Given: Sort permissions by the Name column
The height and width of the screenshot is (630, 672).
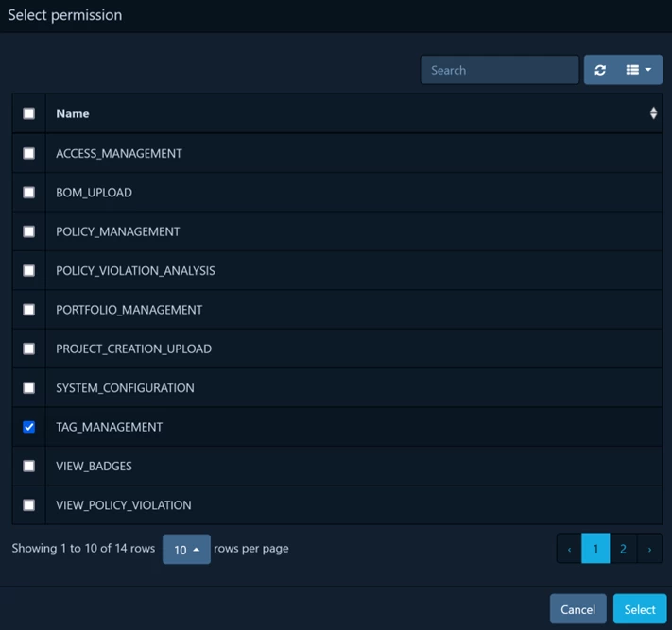Looking at the screenshot, I should tap(653, 113).
